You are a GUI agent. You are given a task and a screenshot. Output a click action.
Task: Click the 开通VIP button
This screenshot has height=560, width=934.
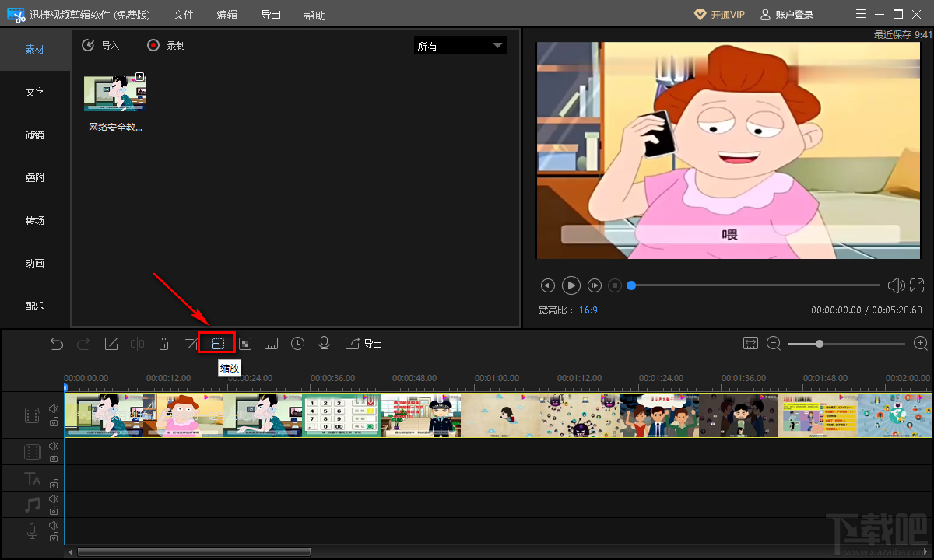pos(718,15)
